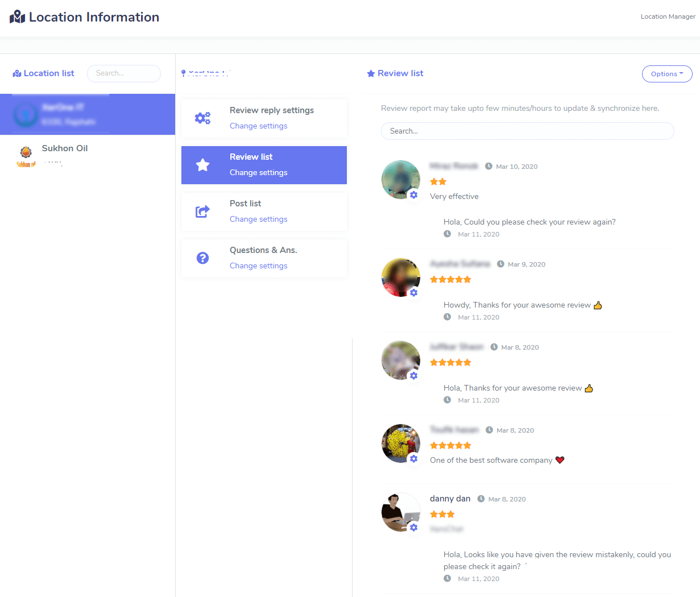The height and width of the screenshot is (597, 700).
Task: Focus the location list search field
Action: (124, 73)
